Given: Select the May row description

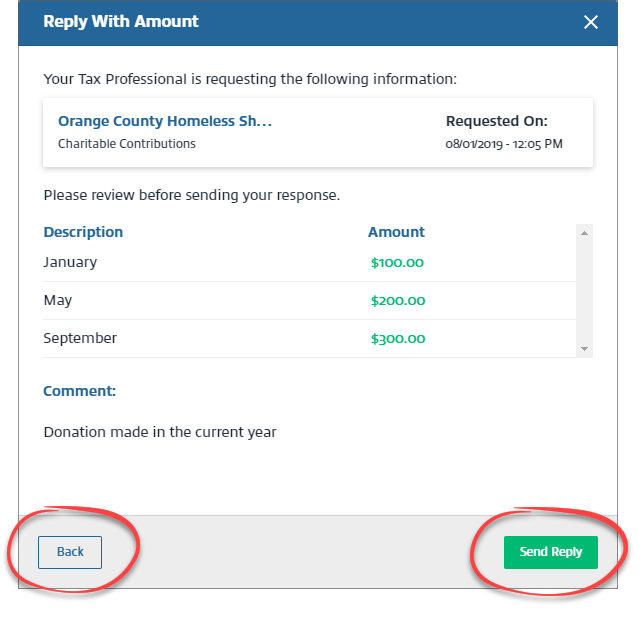Looking at the screenshot, I should (x=58, y=300).
